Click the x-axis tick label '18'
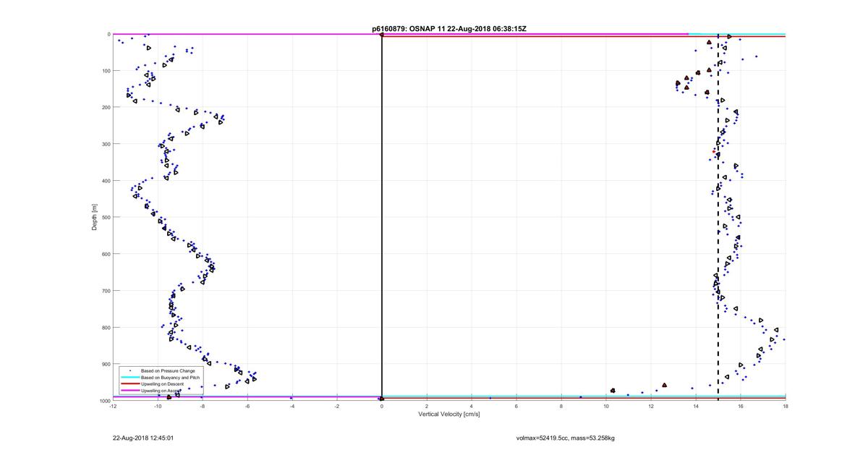 786,406
